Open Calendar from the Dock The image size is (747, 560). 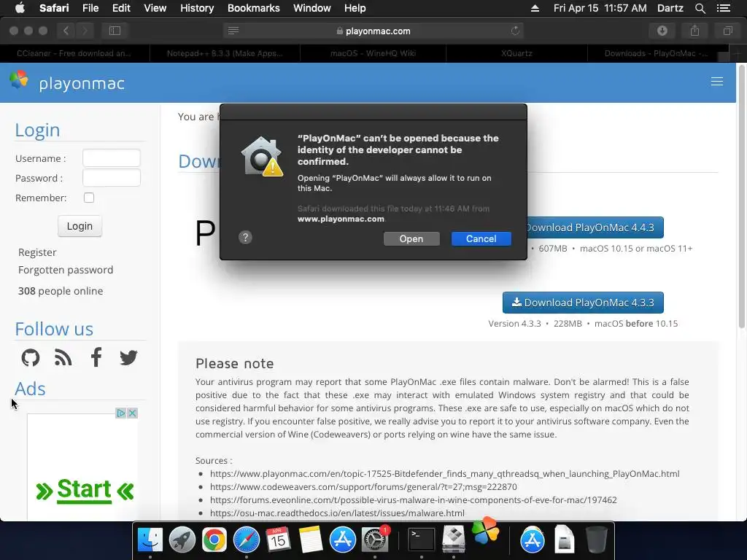pos(278,540)
